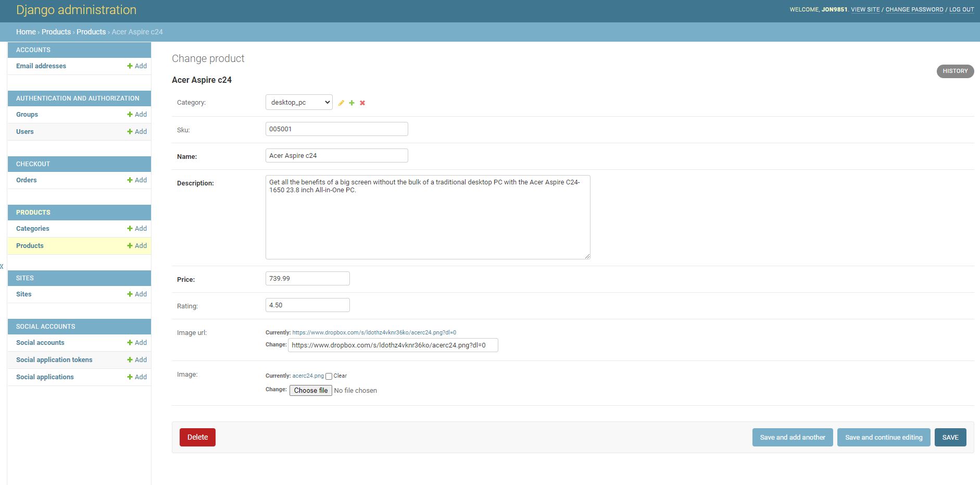
Task: Open Categories in the sidebar
Action: (x=33, y=229)
